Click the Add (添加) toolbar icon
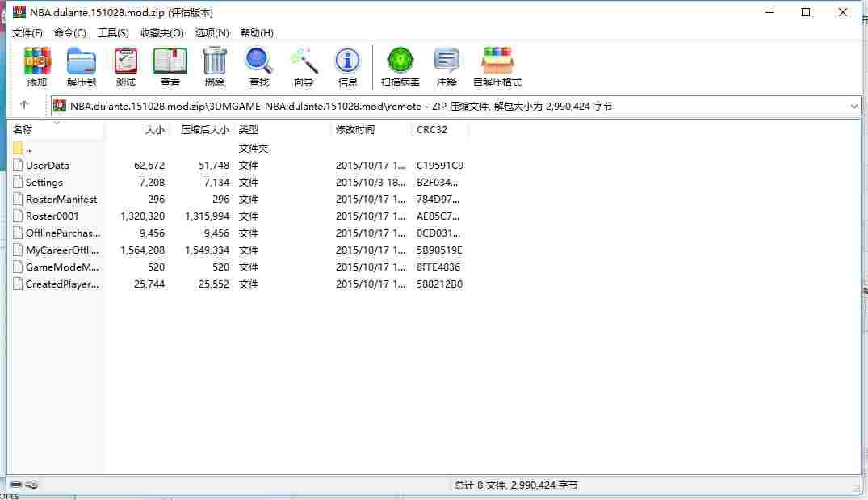 [37, 61]
